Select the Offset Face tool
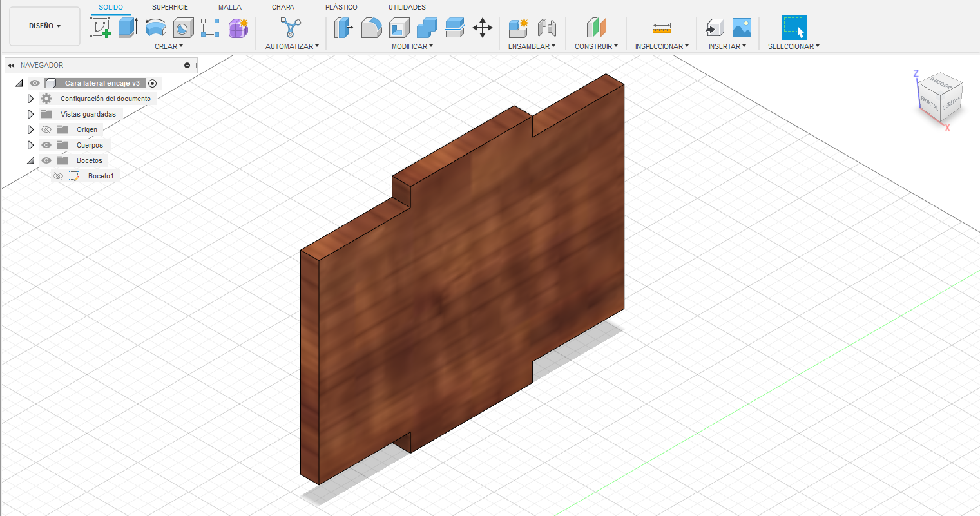980x516 pixels. [x=455, y=28]
